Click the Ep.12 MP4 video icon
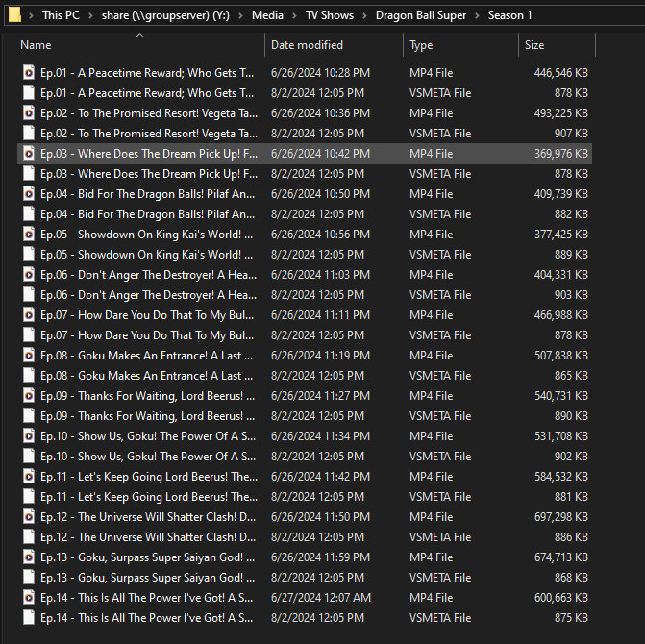The width and height of the screenshot is (645, 644). 29,517
